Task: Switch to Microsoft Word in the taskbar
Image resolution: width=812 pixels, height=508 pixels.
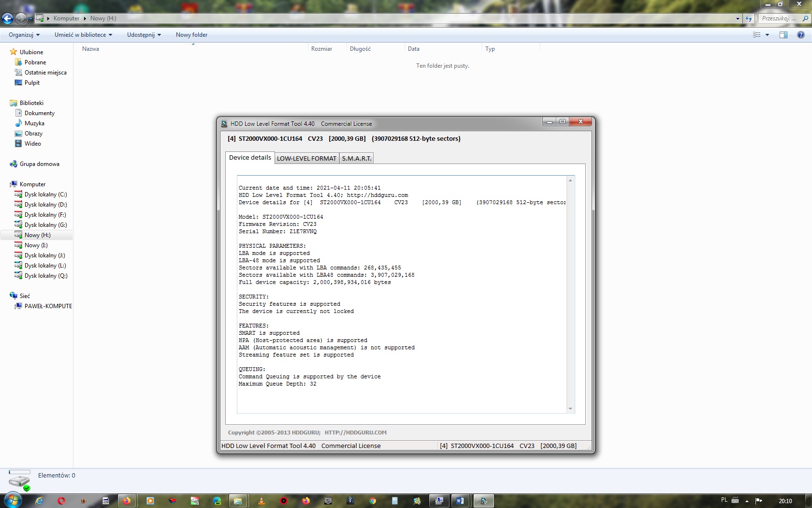Action: pos(460,501)
